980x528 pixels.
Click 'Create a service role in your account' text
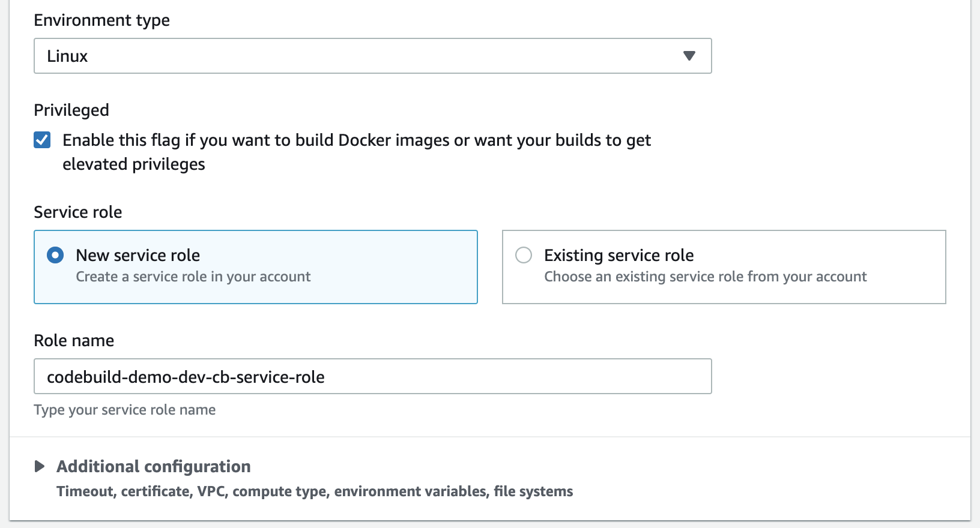193,277
